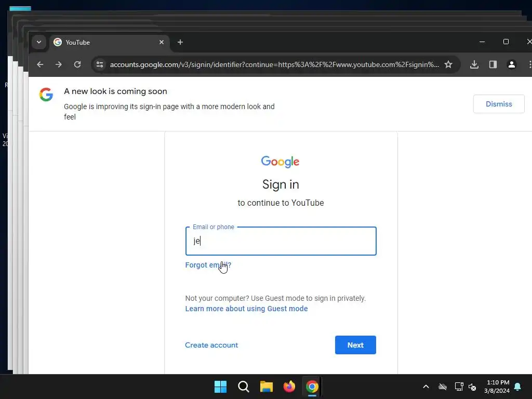Open Windows taskbar search
This screenshot has height=399, width=532.
(243, 387)
